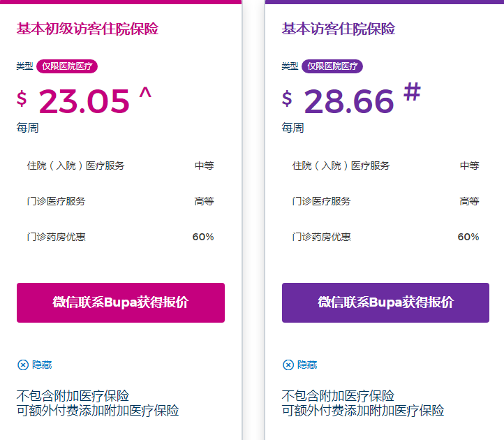Viewport: 504px width, 440px height.
Task: Click the ^ footnote symbol beside $23.05
Action: tap(145, 93)
